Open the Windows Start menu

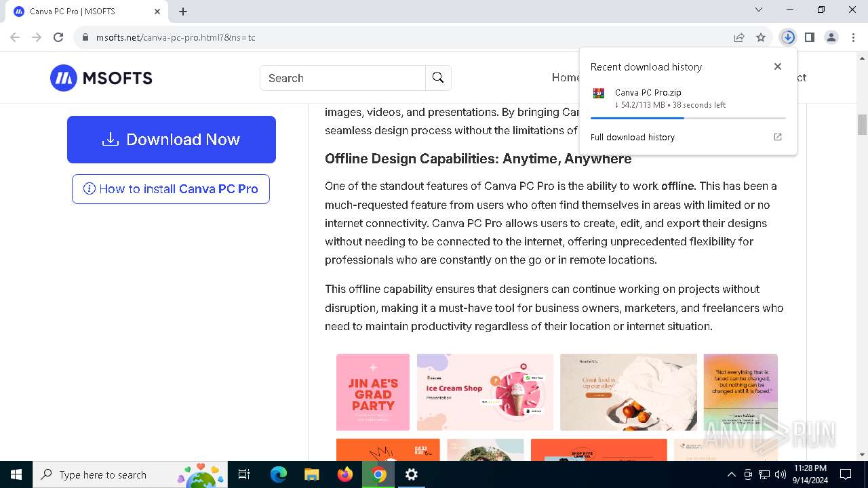click(x=16, y=474)
